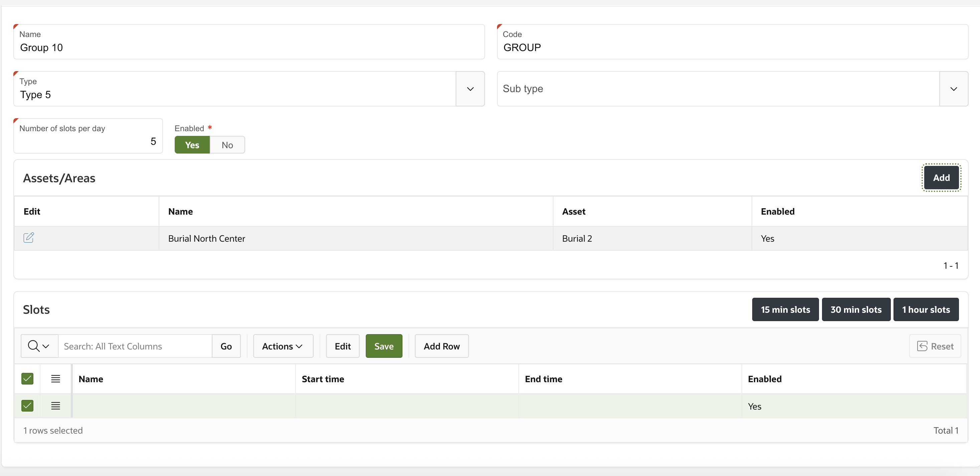Expand the Sub type dropdown arrow

[x=953, y=89]
